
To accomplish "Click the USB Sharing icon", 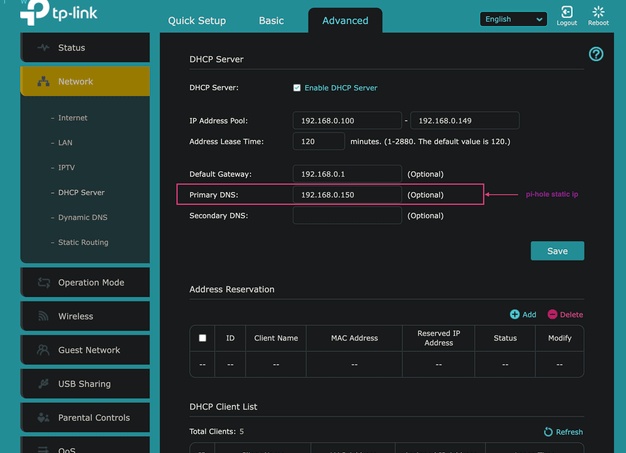I will tap(43, 384).
